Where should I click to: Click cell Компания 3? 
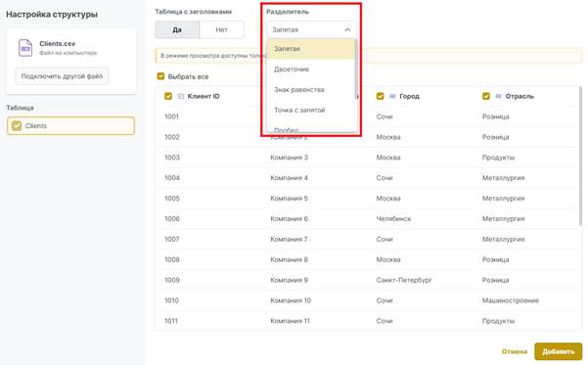(290, 158)
